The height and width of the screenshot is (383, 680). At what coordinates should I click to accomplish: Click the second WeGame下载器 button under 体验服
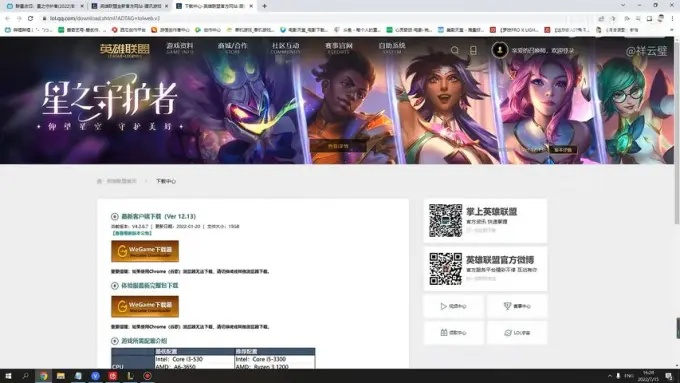(x=145, y=306)
